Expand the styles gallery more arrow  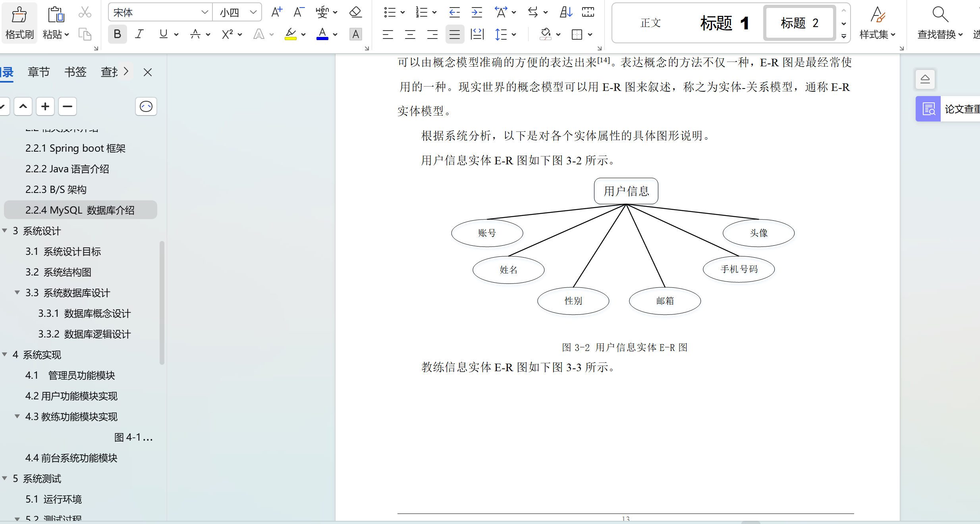tap(844, 36)
